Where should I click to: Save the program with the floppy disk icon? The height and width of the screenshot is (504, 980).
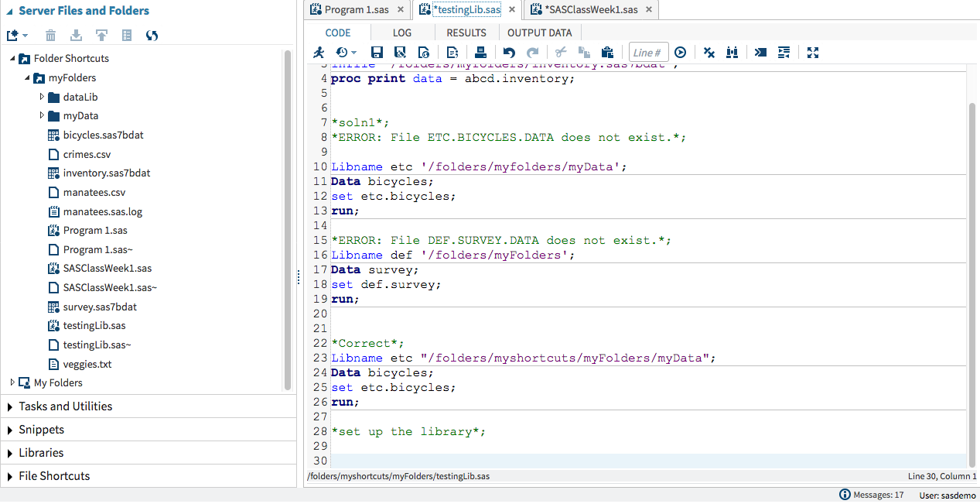[x=377, y=53]
